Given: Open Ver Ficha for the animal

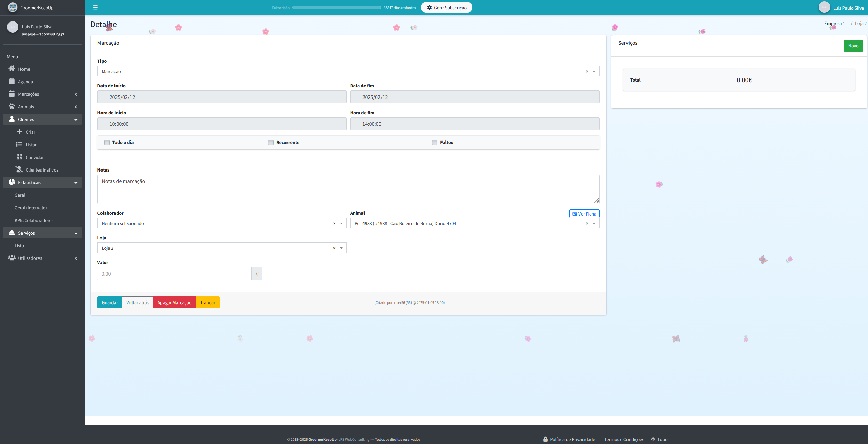Looking at the screenshot, I should coord(584,213).
